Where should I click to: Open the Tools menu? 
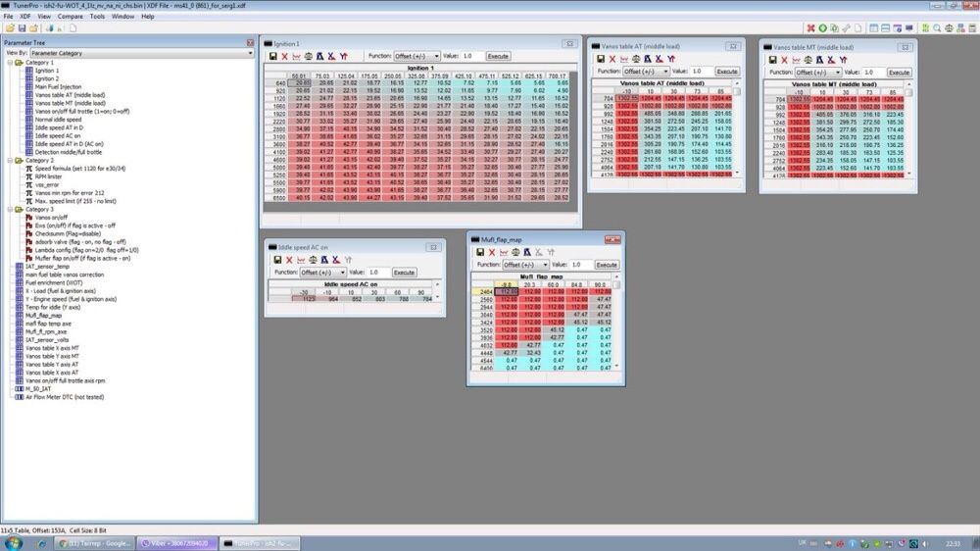[97, 17]
